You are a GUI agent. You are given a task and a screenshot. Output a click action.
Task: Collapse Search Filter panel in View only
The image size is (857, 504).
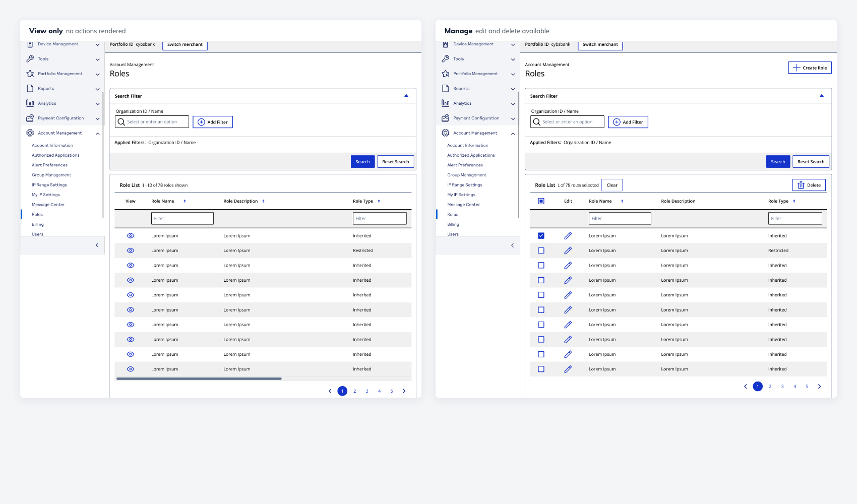click(406, 96)
